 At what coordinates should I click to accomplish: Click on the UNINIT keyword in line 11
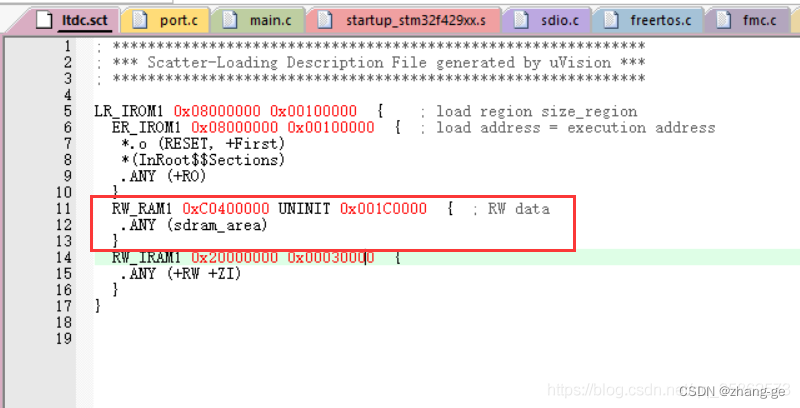pyautogui.click(x=304, y=209)
